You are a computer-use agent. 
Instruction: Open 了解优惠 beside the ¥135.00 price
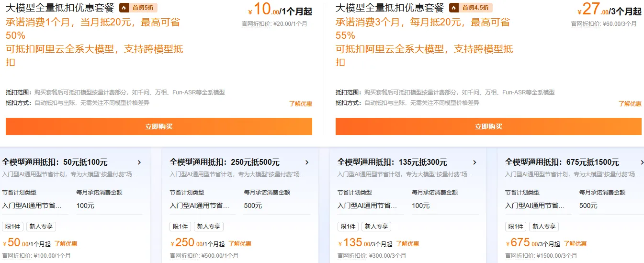point(407,244)
